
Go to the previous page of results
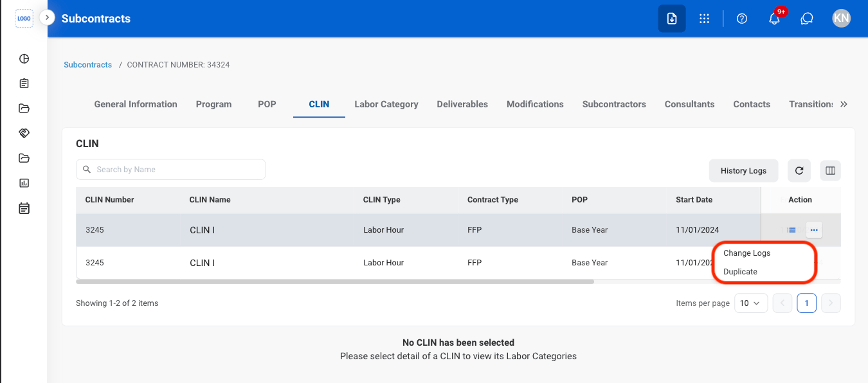point(782,303)
